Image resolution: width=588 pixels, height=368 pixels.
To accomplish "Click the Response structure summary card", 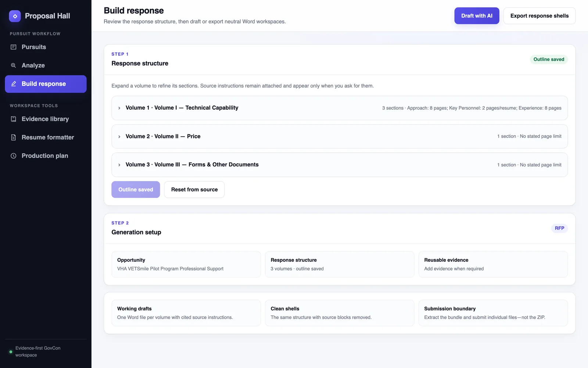I will click(340, 264).
